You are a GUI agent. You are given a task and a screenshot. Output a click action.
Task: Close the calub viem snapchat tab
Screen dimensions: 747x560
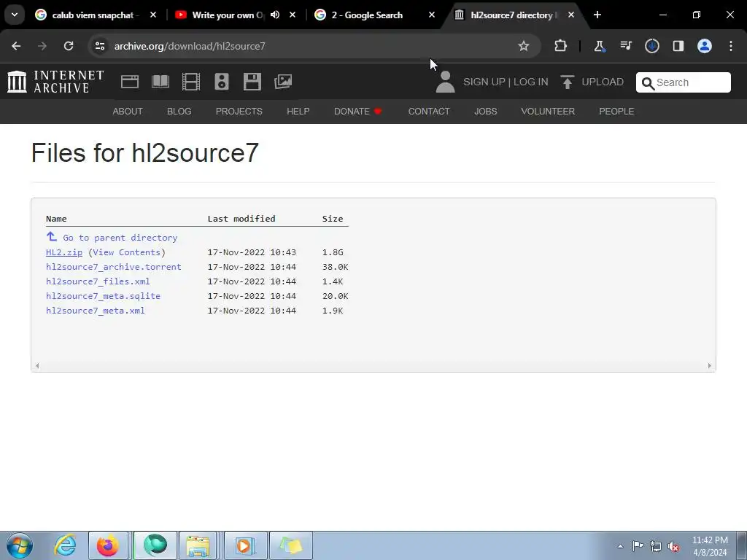153,15
